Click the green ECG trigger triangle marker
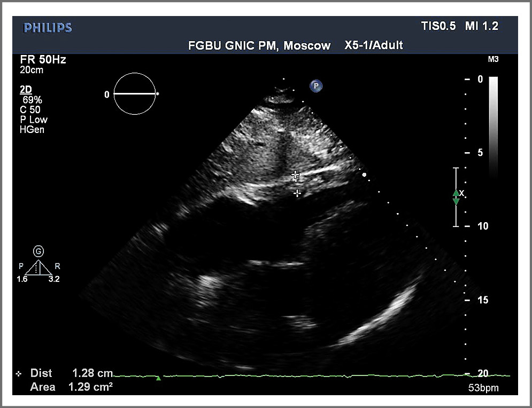532x408 pixels. (x=158, y=378)
